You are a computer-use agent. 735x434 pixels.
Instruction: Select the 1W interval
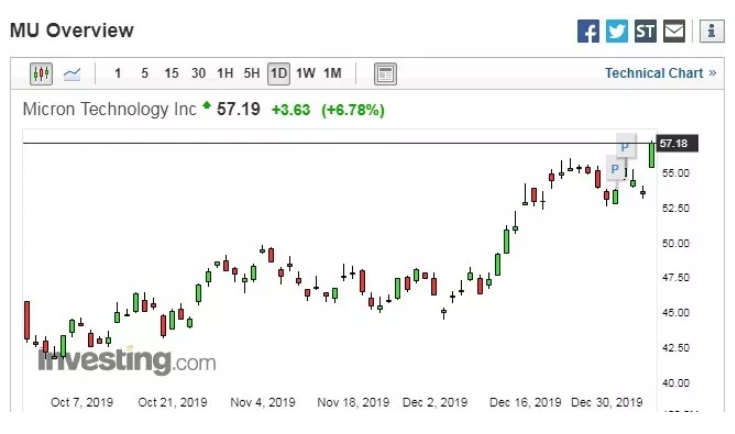pos(306,74)
